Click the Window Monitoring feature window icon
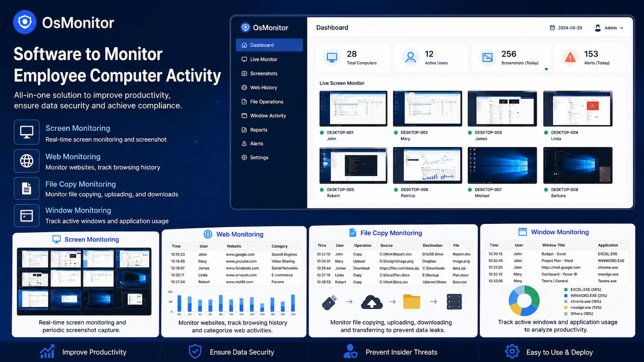 27,215
